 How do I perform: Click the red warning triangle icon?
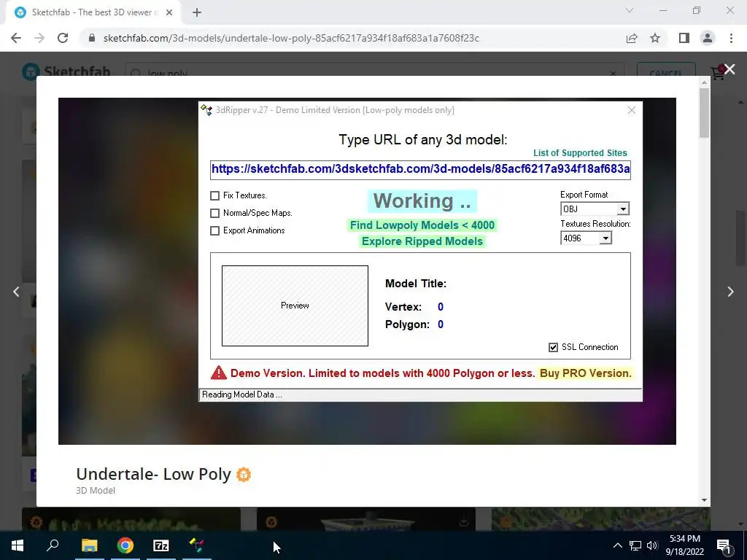(x=219, y=373)
